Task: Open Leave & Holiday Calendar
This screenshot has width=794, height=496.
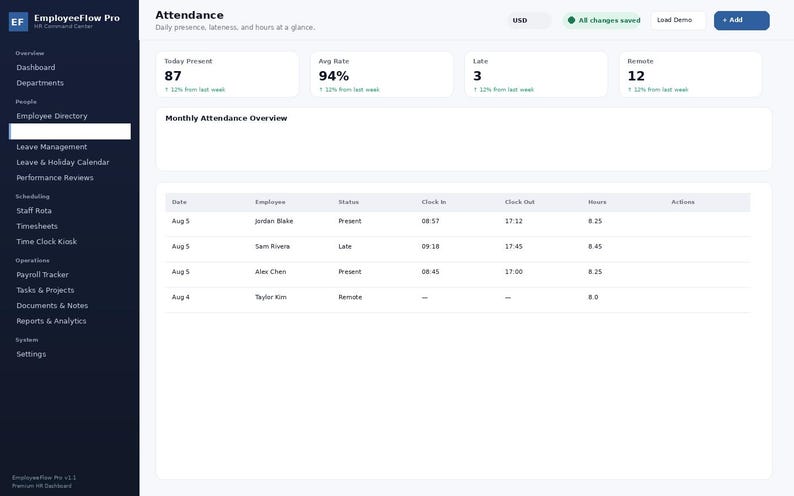Action: tap(63, 162)
